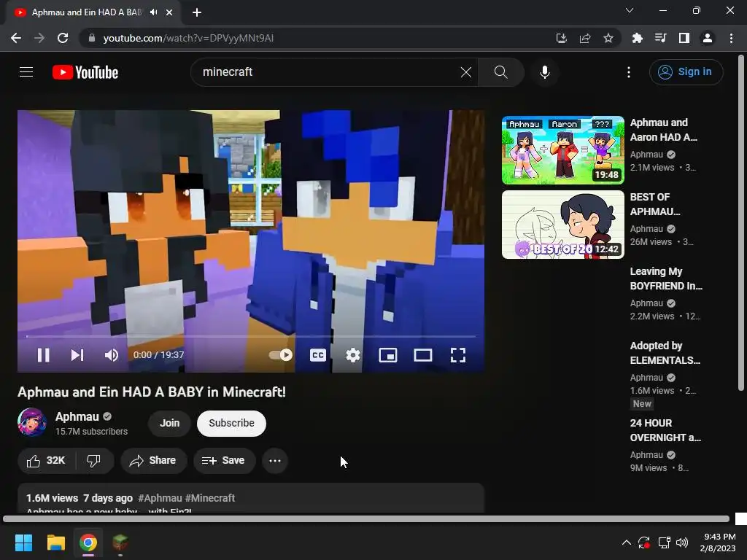Viewport: 747px width, 560px height.
Task: Seek on the video progress bar
Action: [251, 336]
